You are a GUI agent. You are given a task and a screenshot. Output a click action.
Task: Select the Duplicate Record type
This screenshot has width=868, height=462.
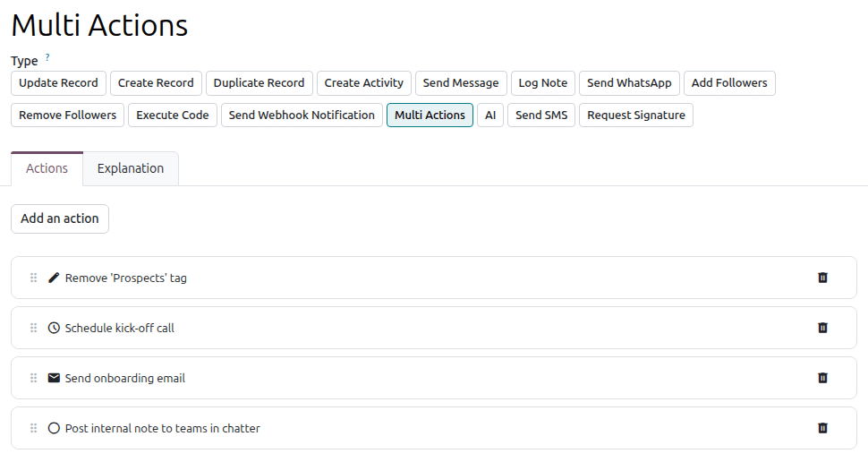pyautogui.click(x=260, y=83)
